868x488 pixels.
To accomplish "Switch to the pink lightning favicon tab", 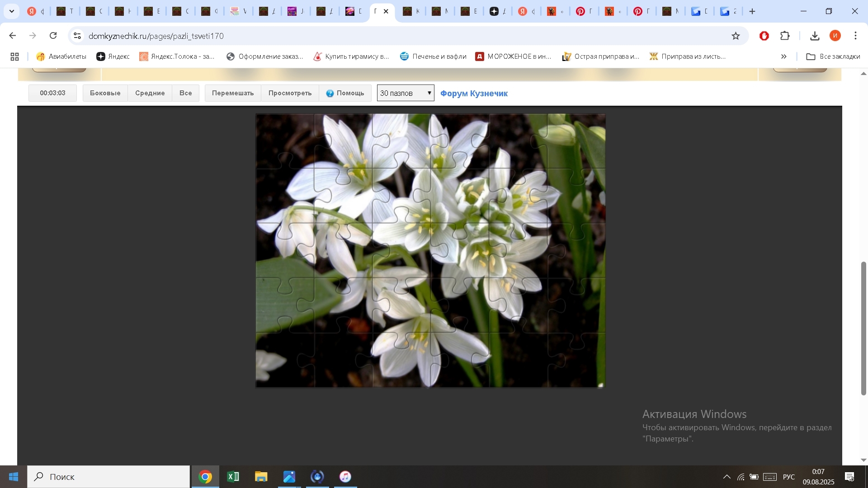I will 350,11.
